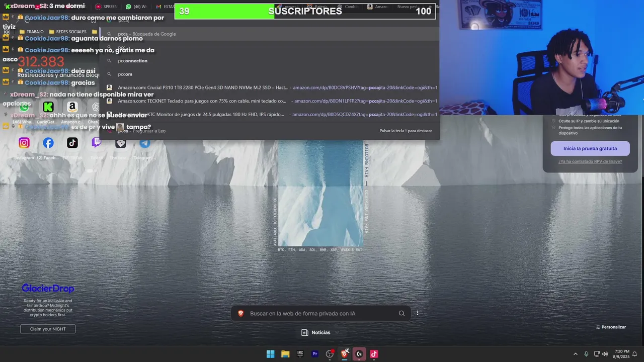Open the Instagram shortcut tile
The width and height of the screenshot is (644, 362).
point(24,143)
